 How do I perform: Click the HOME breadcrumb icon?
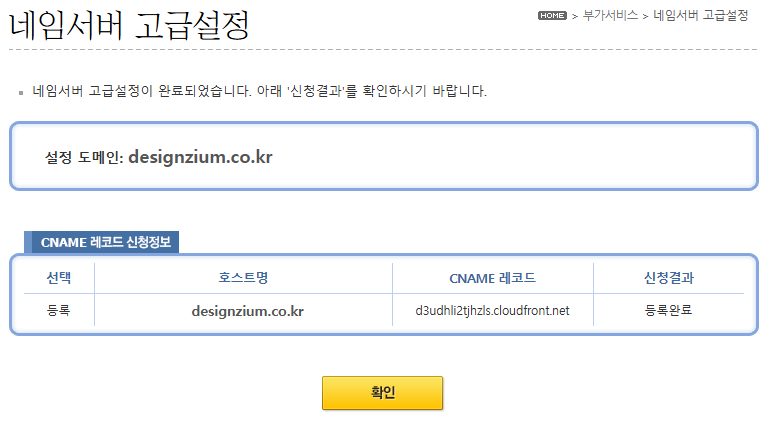point(552,16)
